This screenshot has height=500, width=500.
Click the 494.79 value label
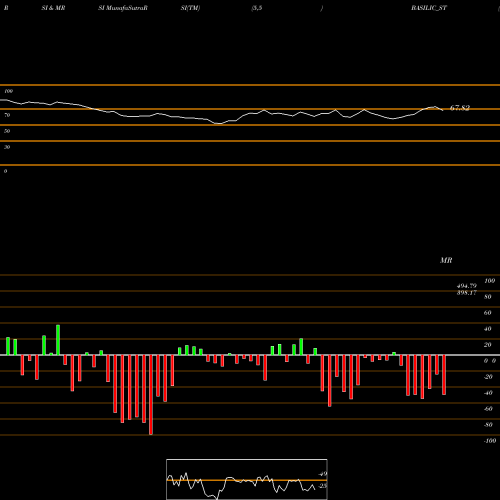pyautogui.click(x=467, y=286)
